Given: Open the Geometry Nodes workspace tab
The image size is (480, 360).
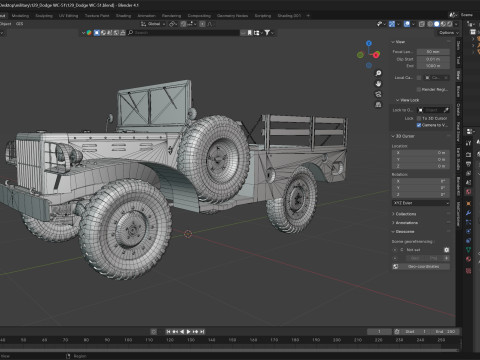Looking at the screenshot, I should (x=232, y=16).
